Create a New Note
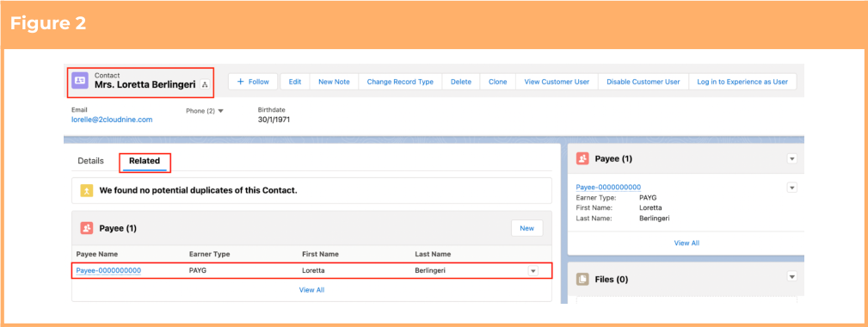Viewport: 868px width, 327px height. tap(334, 82)
